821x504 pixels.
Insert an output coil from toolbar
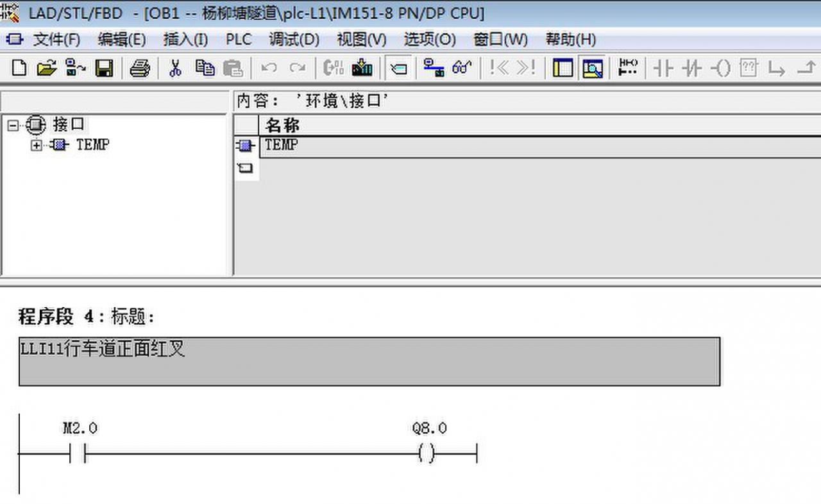[721, 69]
